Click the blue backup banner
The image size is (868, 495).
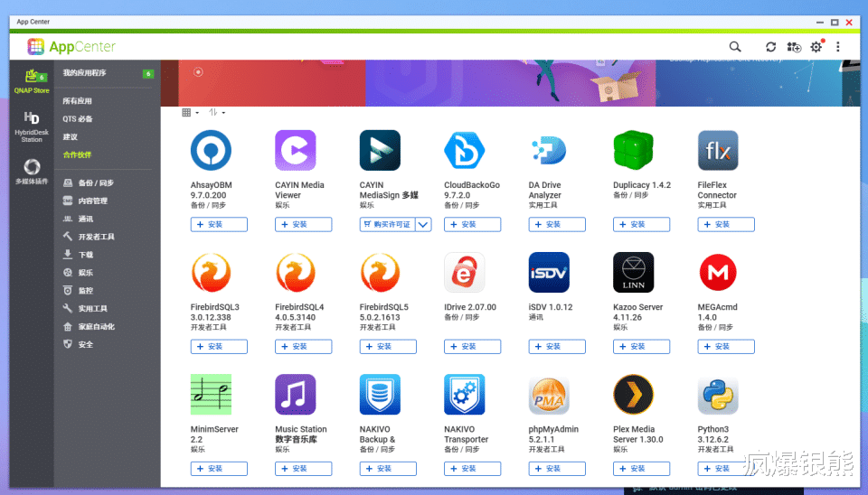point(749,83)
